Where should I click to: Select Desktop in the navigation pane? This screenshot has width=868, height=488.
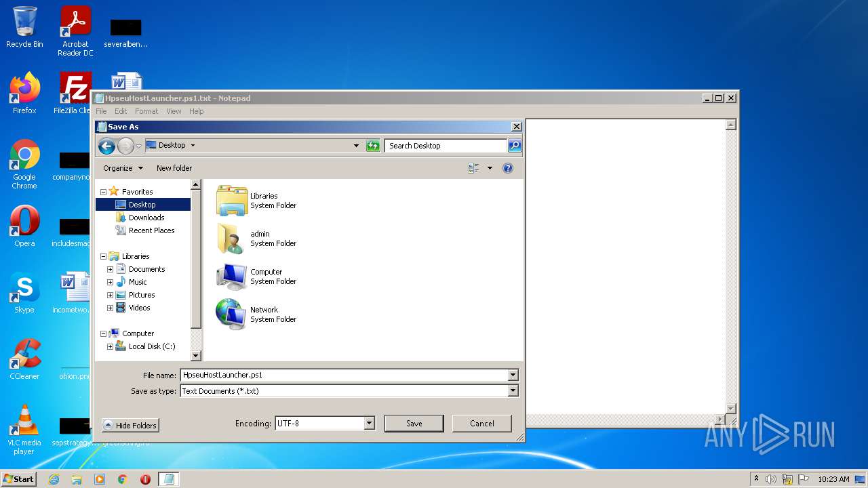click(143, 205)
